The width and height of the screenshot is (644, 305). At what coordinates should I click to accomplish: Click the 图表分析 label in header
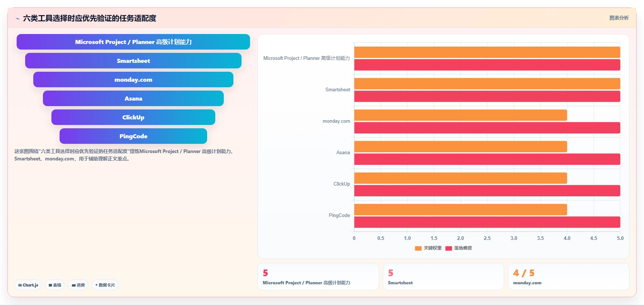(x=619, y=18)
